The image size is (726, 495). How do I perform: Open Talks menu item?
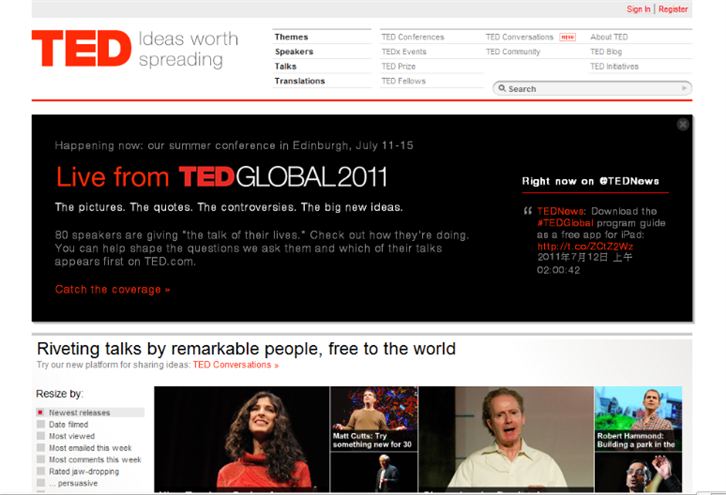[x=285, y=66]
